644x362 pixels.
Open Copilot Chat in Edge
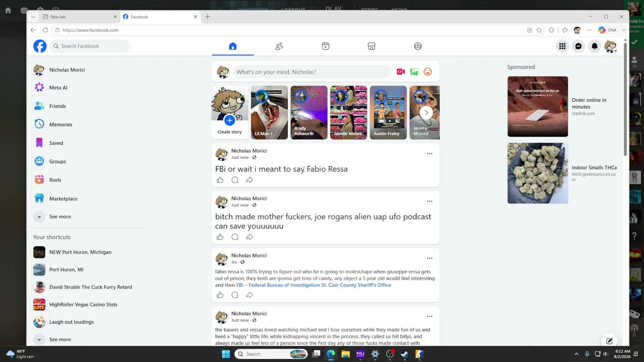[608, 30]
